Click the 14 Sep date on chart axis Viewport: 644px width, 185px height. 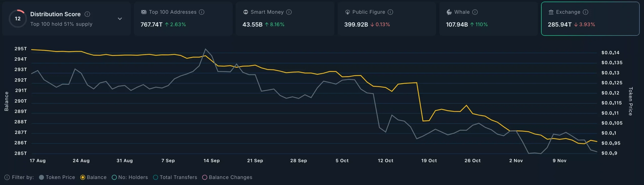[x=211, y=161]
